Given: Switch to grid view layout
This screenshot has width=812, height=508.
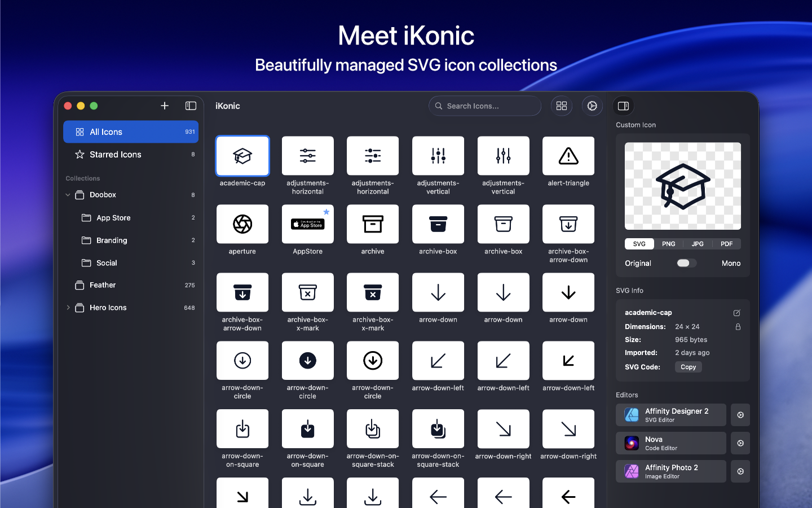Looking at the screenshot, I should point(562,106).
